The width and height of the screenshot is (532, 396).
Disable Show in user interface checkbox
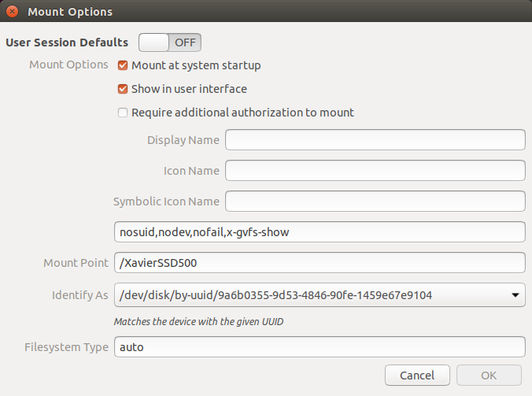[x=123, y=89]
